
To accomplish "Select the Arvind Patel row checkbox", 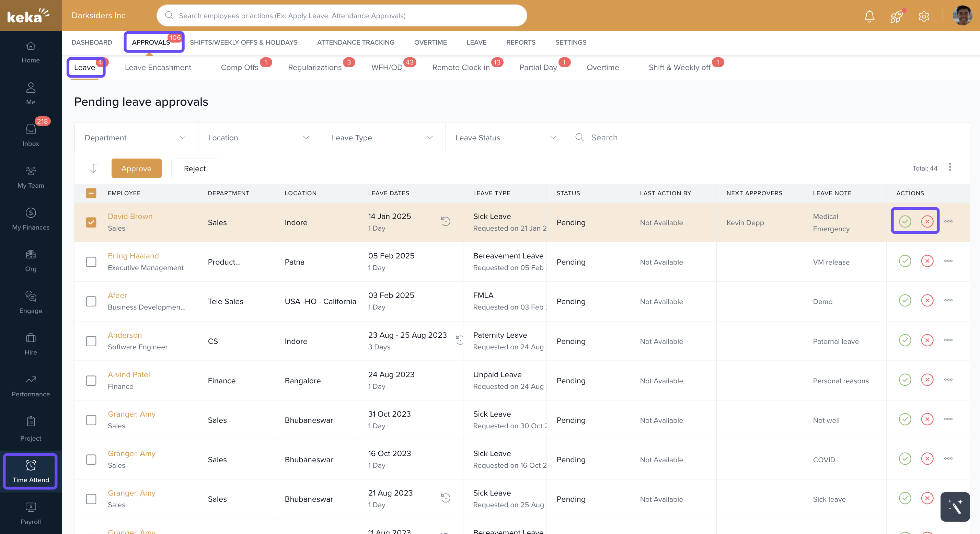I will [91, 380].
